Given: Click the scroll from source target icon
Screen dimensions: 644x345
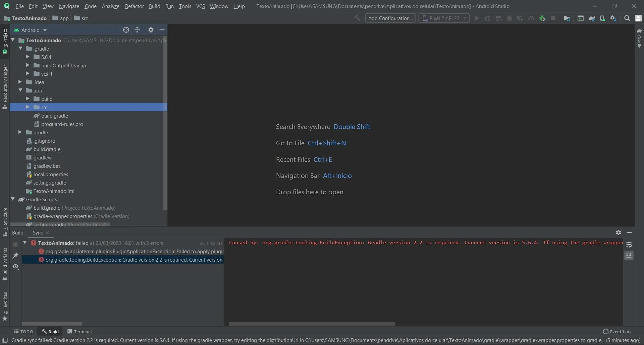Looking at the screenshot, I should (126, 30).
